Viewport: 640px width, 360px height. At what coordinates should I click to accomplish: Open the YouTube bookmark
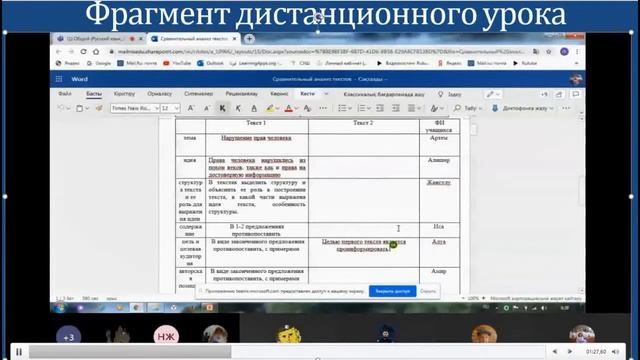coord(177,63)
